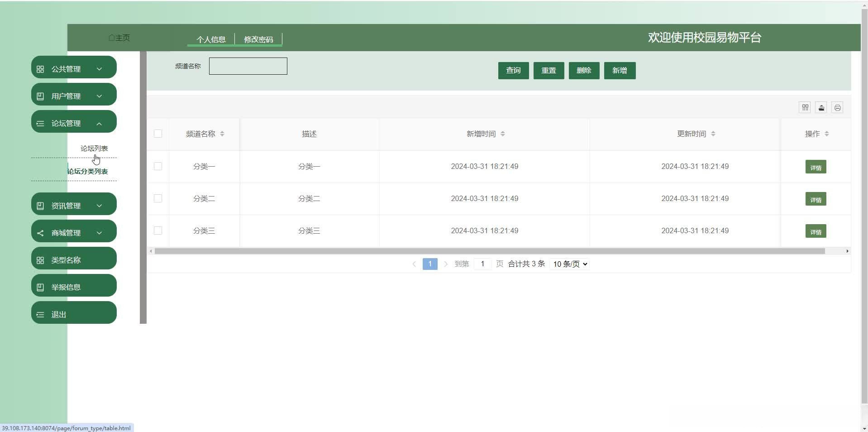The width and height of the screenshot is (868, 432).
Task: Click the 用户管理 sidebar icon
Action: (x=40, y=96)
